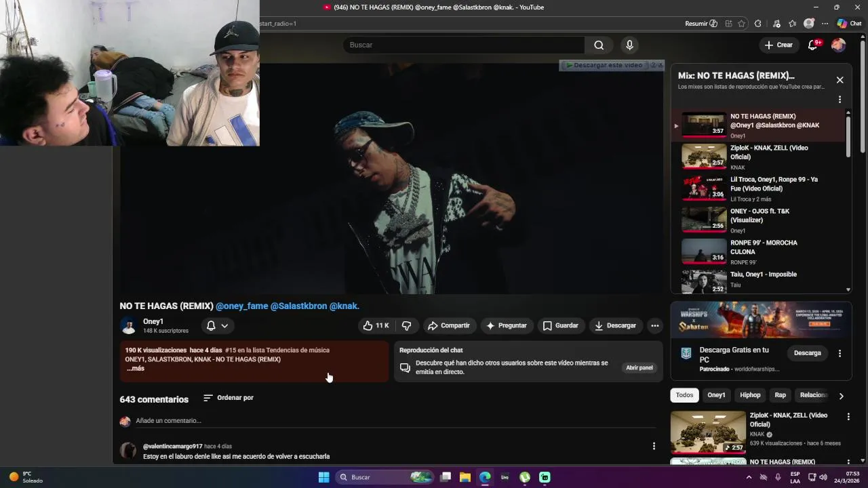The height and width of the screenshot is (488, 868).
Task: Open options for recommended ZiploK video
Action: coord(848,416)
